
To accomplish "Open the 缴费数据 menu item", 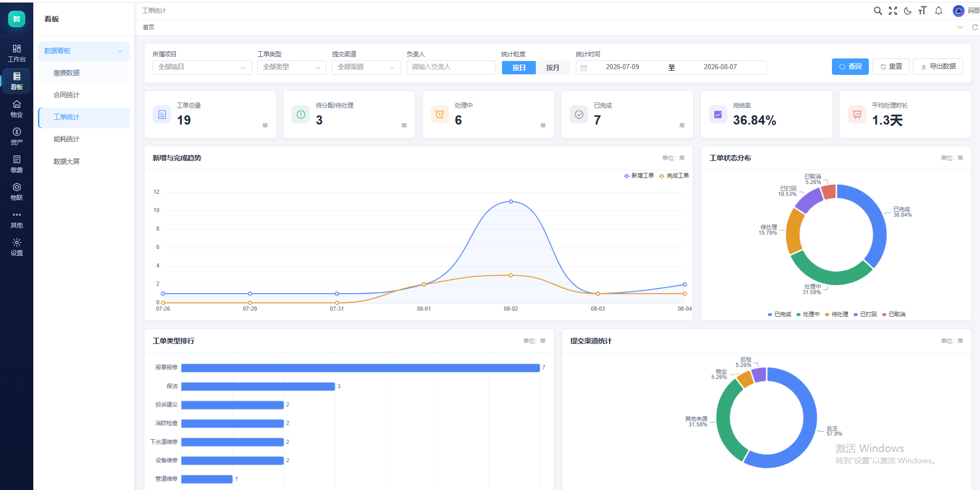I will click(x=84, y=73).
